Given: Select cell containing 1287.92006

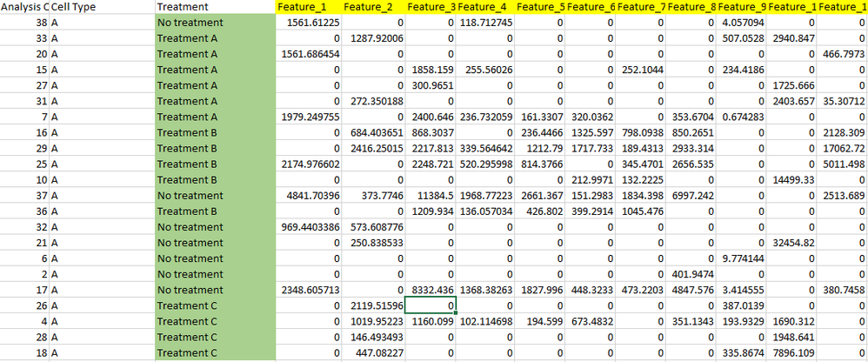Looking at the screenshot, I should (373, 38).
